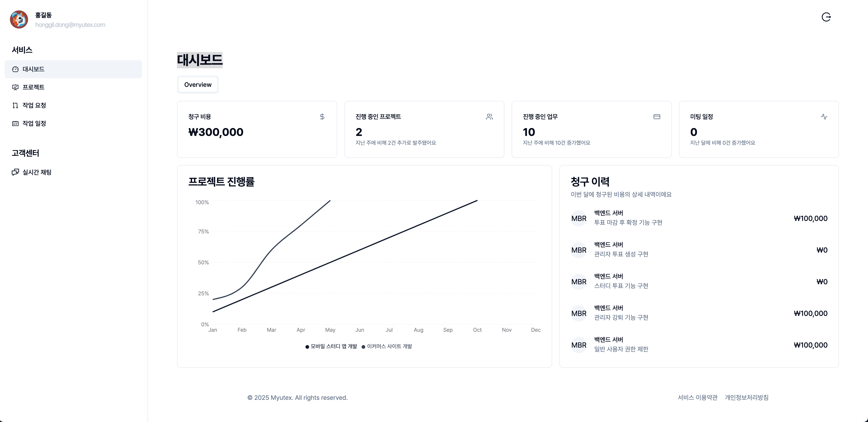Open the 서비스 이용약관 footer link

pyautogui.click(x=697, y=397)
